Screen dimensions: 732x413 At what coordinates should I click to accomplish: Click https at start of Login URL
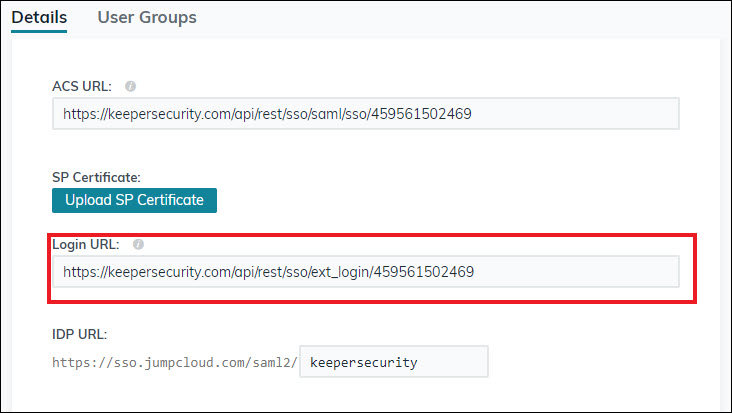click(79, 272)
